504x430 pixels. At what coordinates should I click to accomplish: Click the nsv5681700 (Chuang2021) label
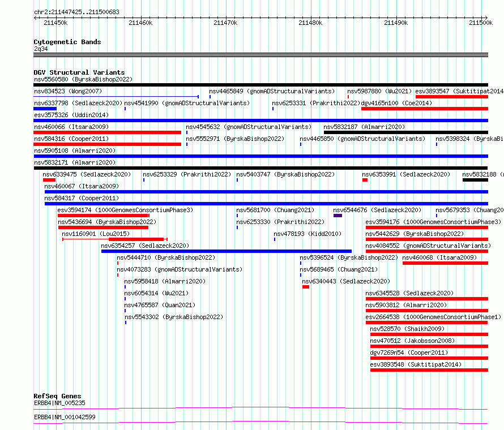coord(275,210)
